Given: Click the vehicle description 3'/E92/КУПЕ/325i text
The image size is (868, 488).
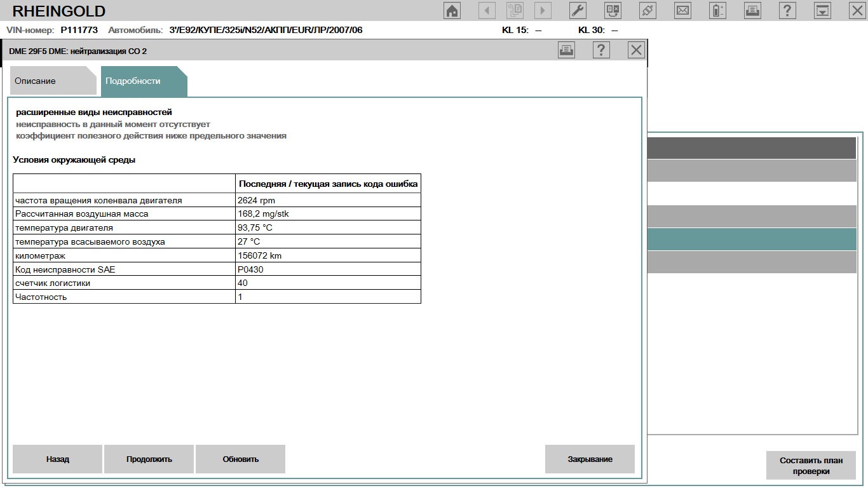Looking at the screenshot, I should pyautogui.click(x=266, y=30).
